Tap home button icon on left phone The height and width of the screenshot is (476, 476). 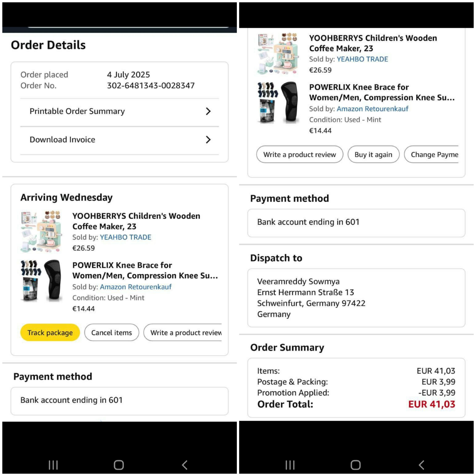pos(119,465)
